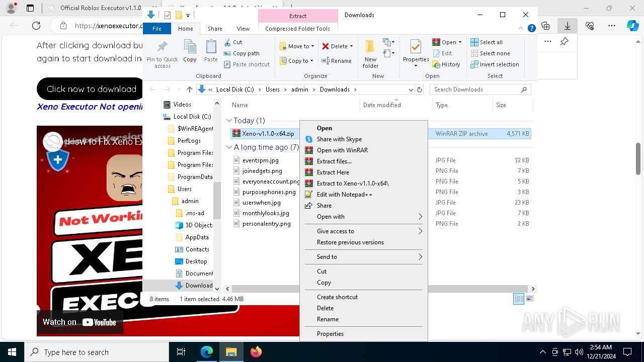The height and width of the screenshot is (362, 644).
Task: Select 3D Objects in navigation pane
Action: coord(199,225)
